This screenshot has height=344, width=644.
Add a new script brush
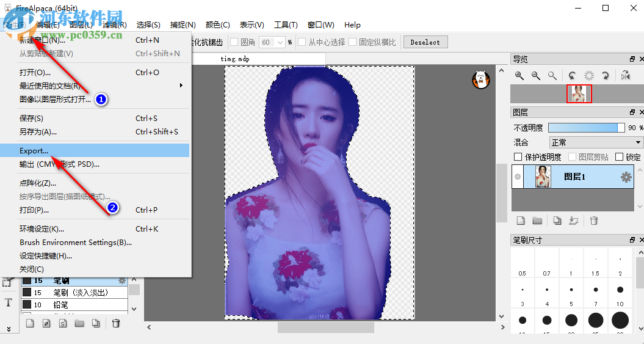[x=63, y=323]
